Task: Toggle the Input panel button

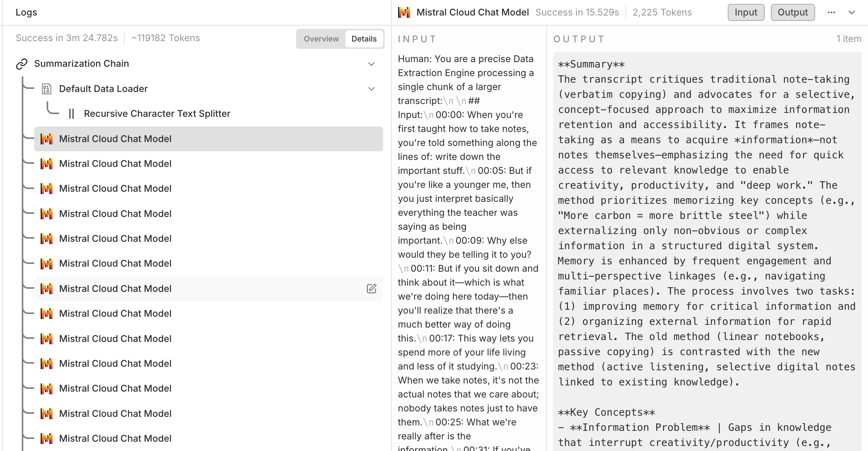Action: coord(746,12)
